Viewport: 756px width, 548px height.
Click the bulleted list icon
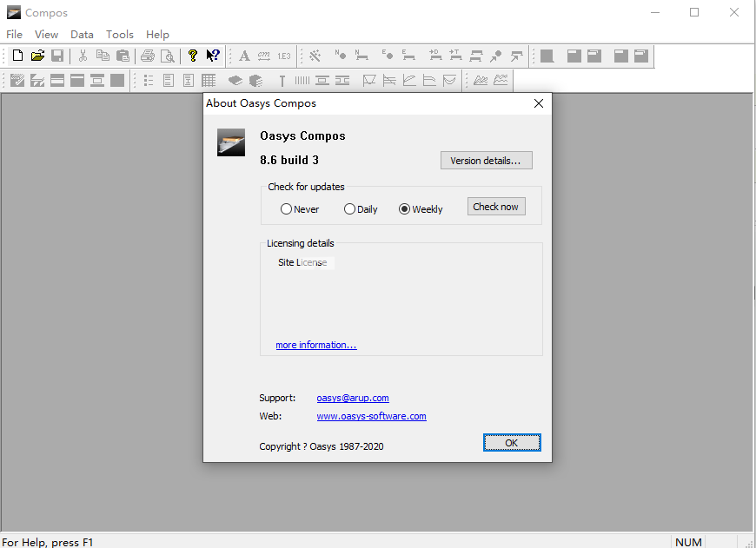click(x=149, y=81)
